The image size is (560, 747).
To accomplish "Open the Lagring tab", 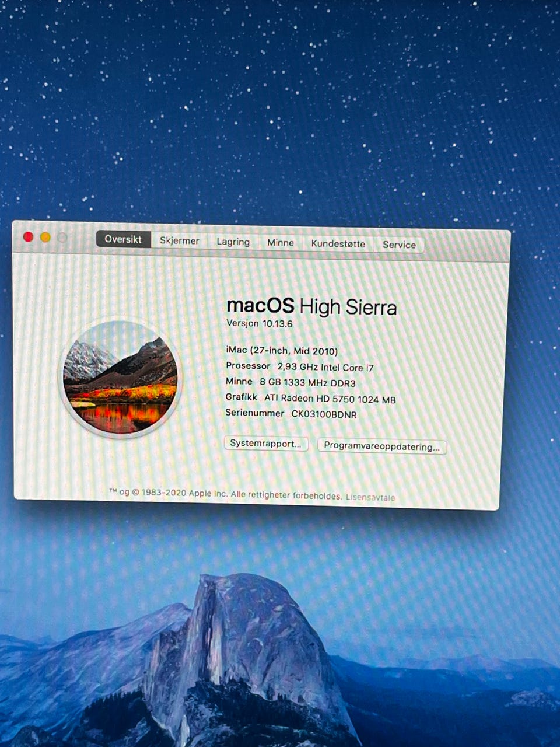I will coord(233,242).
